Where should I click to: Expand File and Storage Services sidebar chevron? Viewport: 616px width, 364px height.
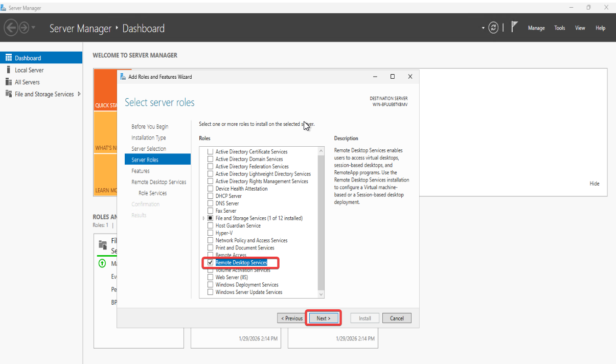79,94
